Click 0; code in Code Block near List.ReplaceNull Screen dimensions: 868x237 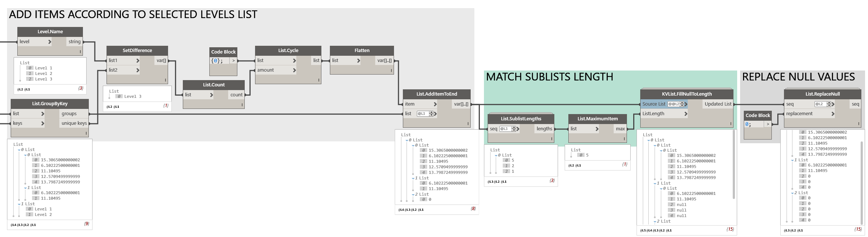(x=748, y=124)
